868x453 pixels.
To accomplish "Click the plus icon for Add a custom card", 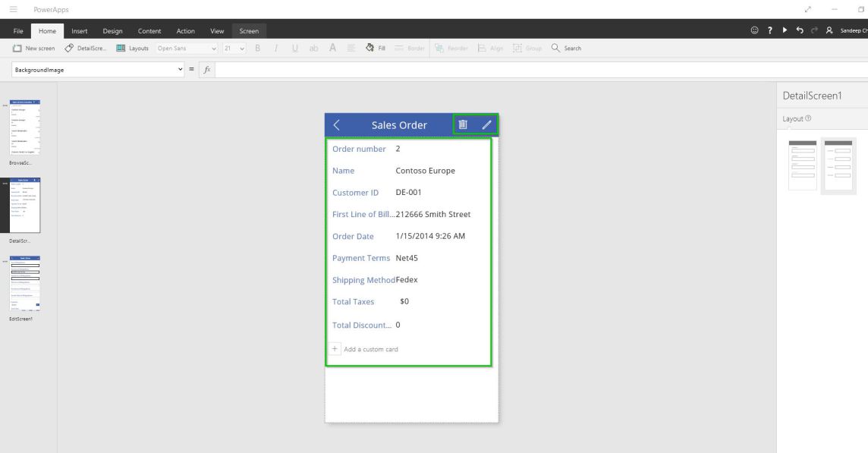I will pos(335,349).
